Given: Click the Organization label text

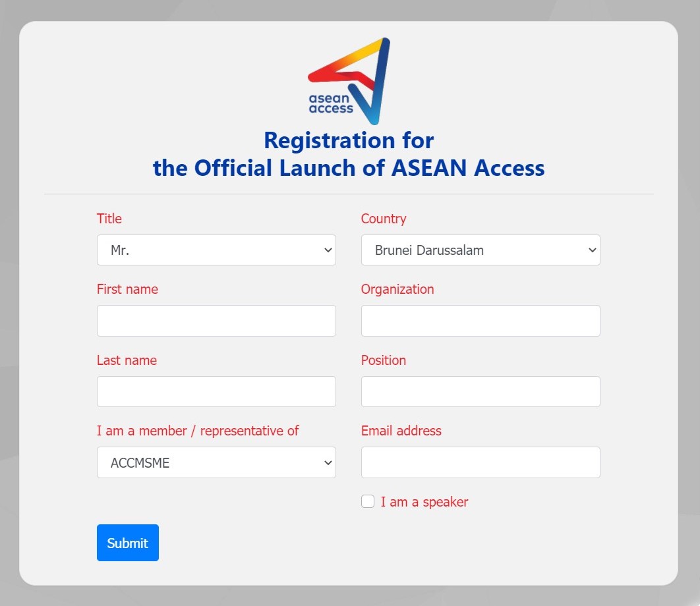Looking at the screenshot, I should click(x=397, y=290).
